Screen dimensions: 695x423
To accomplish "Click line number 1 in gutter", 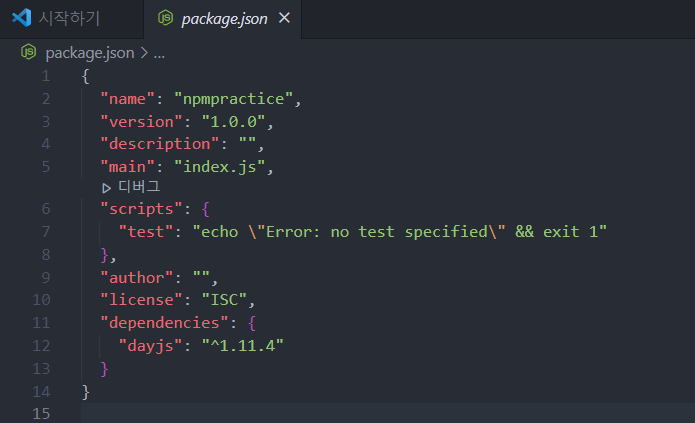I will [46, 76].
